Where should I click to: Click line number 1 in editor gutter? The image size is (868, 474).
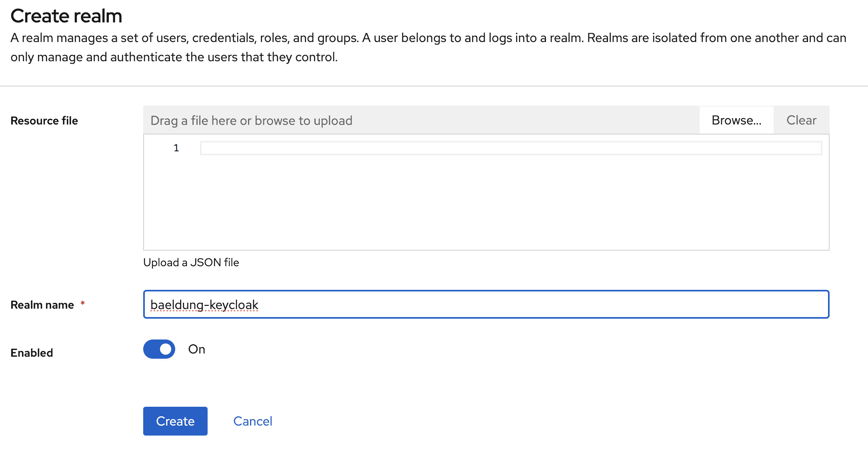(176, 148)
